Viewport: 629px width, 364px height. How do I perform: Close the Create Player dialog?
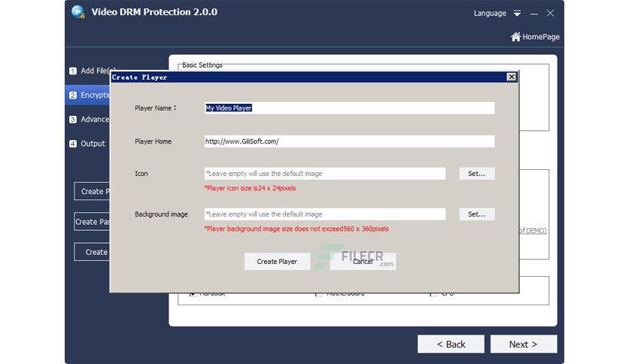coord(512,77)
